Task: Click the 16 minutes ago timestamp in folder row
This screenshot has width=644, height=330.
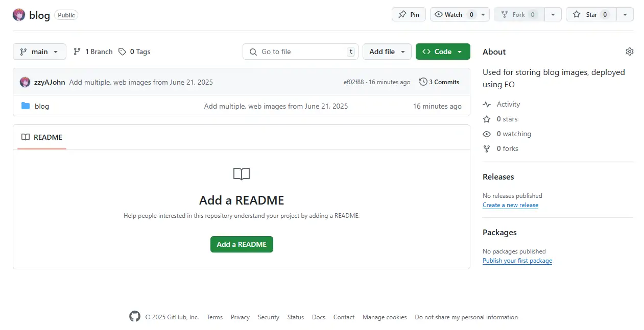Action: coord(437,106)
